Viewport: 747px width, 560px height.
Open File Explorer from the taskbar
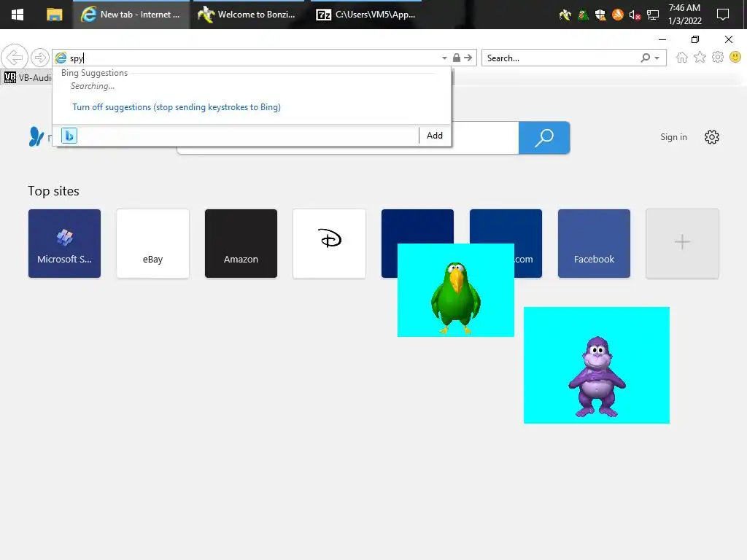(x=54, y=15)
